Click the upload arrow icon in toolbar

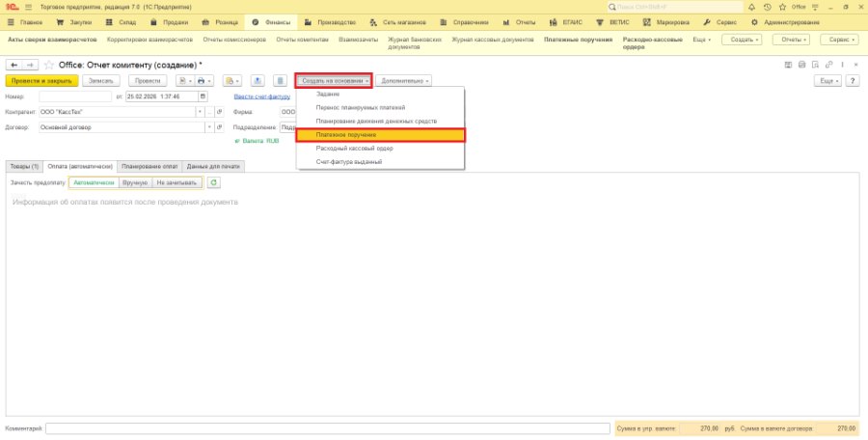[x=258, y=81]
